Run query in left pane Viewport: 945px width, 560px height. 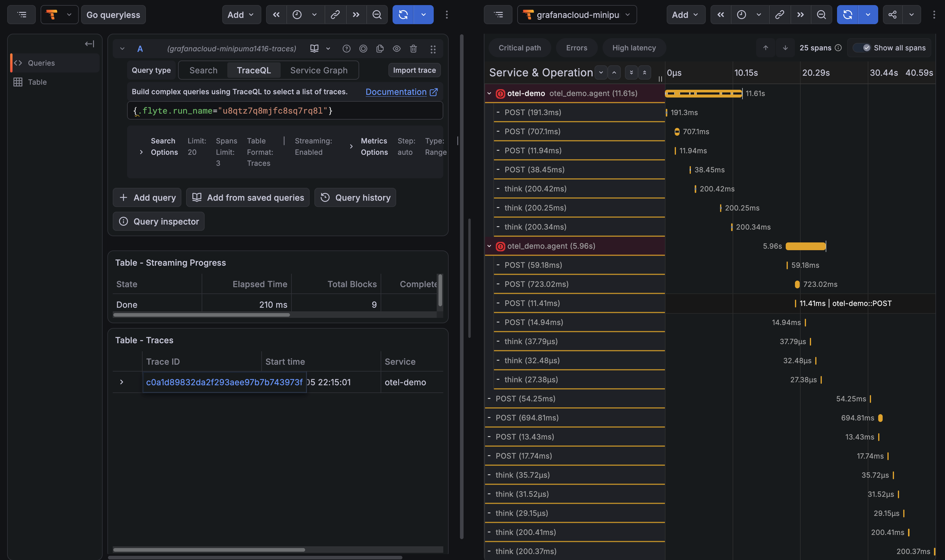[x=403, y=15]
